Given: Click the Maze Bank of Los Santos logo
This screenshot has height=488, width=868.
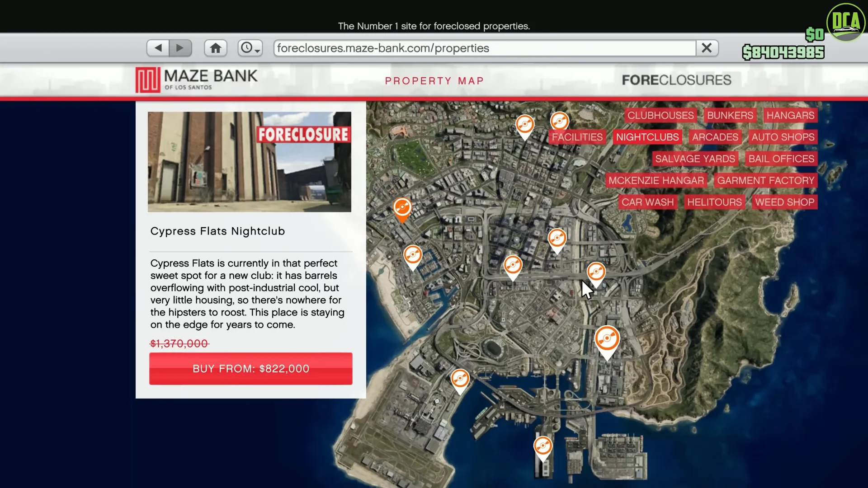Looking at the screenshot, I should 196,80.
